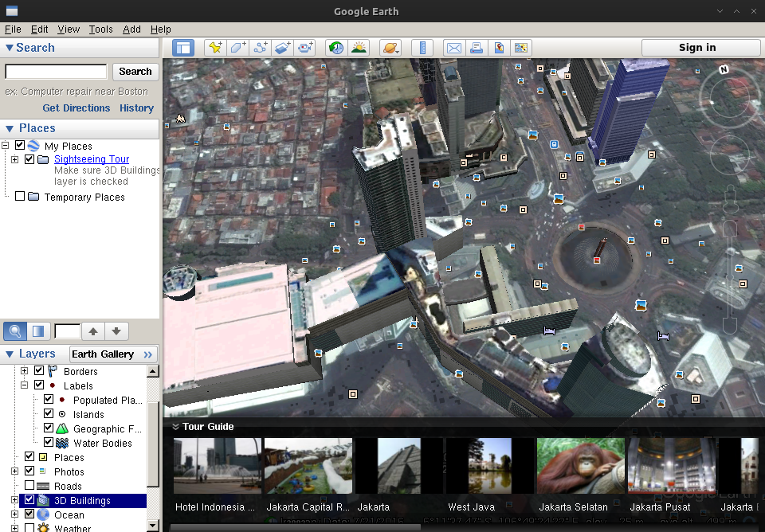Image resolution: width=765 pixels, height=532 pixels.
Task: Click the Get Directions link
Action: (x=76, y=108)
